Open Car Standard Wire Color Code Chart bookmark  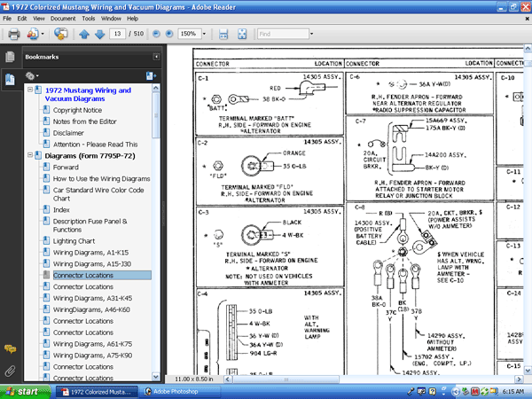point(98,194)
